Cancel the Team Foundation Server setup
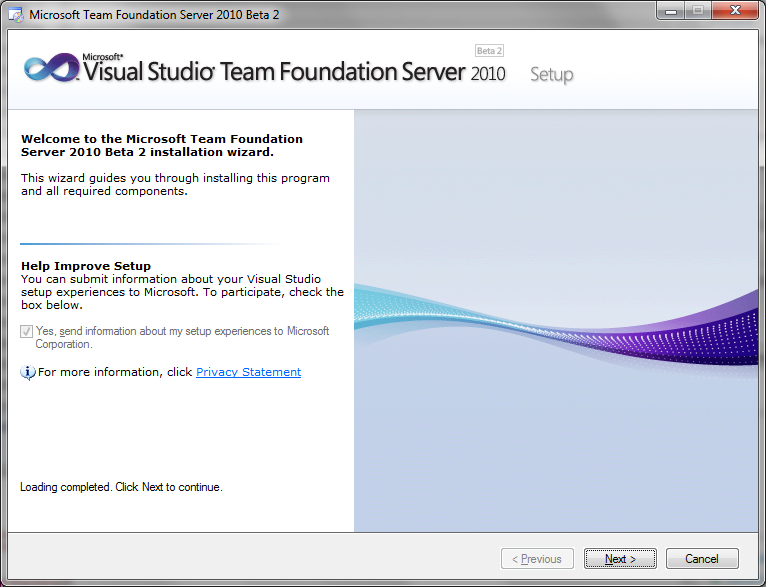This screenshot has height=587, width=766. (x=702, y=558)
